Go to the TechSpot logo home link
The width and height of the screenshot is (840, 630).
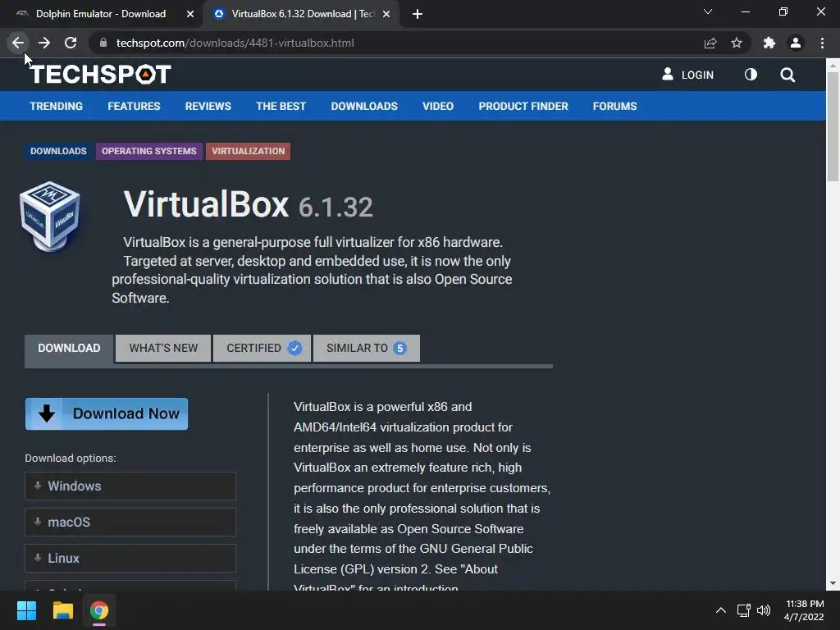coord(101,75)
